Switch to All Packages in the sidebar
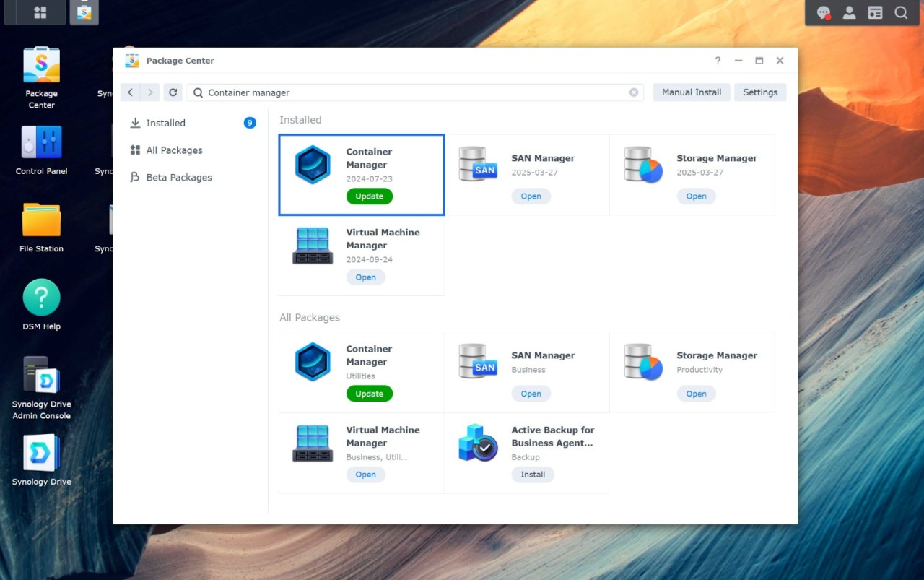Image resolution: width=924 pixels, height=580 pixels. [x=173, y=150]
